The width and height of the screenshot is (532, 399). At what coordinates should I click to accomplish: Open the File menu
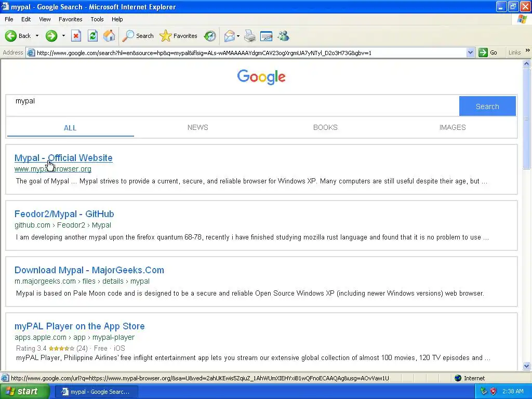[x=9, y=19]
